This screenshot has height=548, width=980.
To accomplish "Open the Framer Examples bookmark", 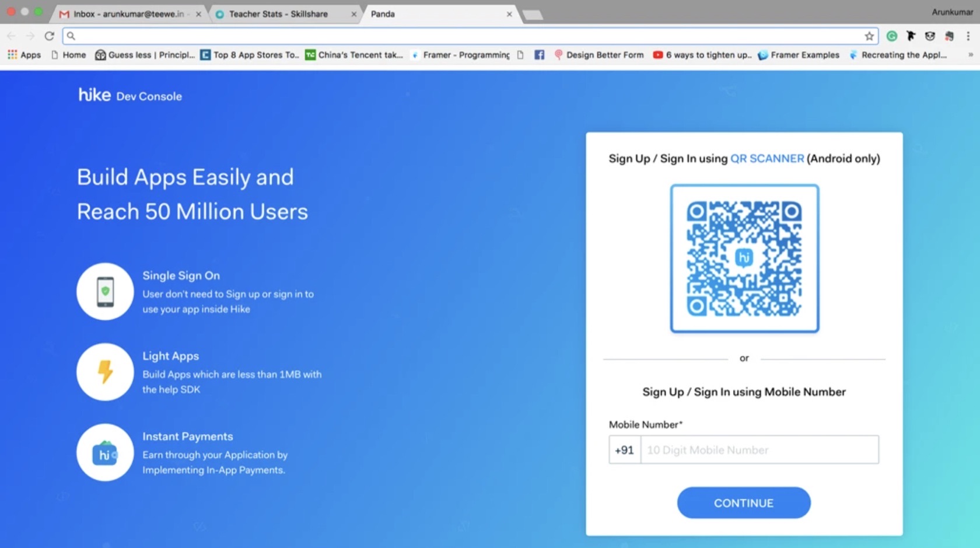I will [799, 55].
